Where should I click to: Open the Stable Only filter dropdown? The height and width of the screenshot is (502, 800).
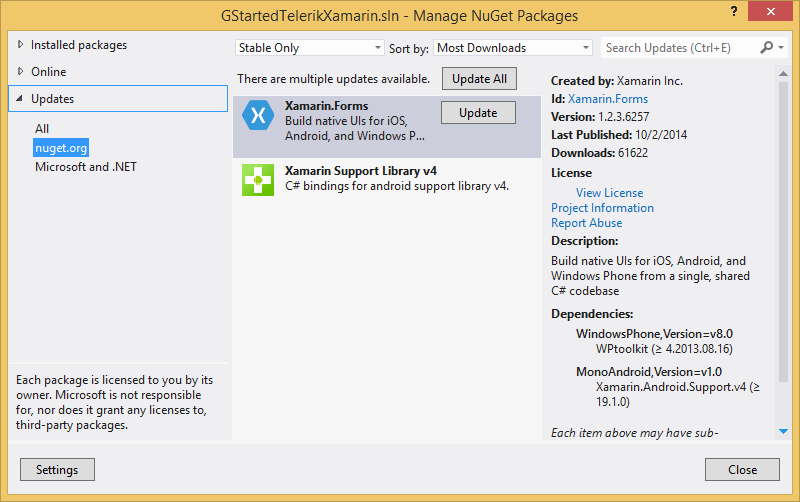click(310, 48)
